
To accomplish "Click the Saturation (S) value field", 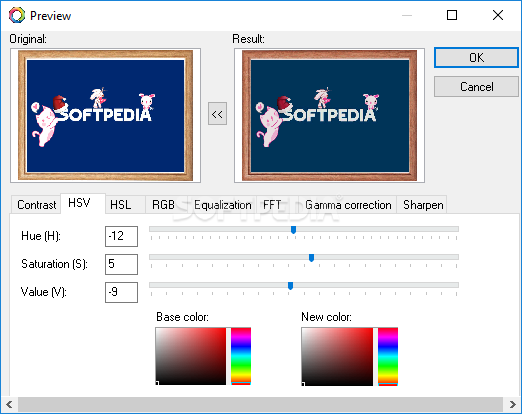I will [121, 264].
